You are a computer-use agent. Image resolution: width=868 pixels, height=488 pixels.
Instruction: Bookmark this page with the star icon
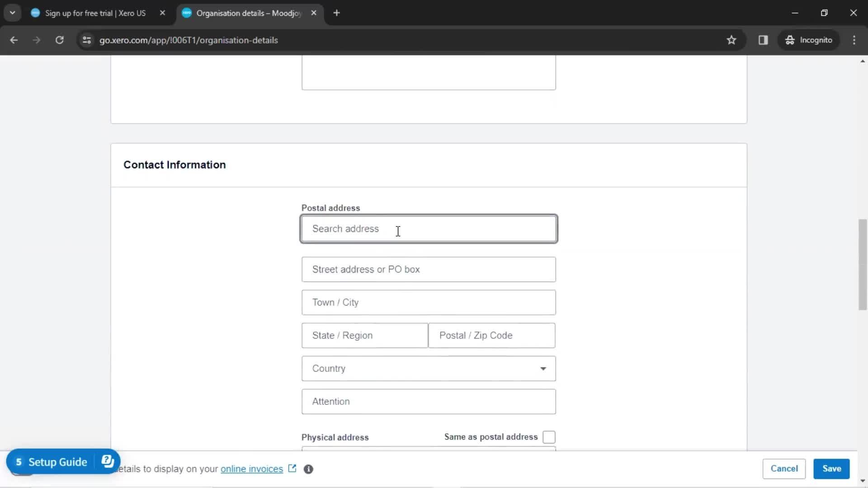pos(731,40)
